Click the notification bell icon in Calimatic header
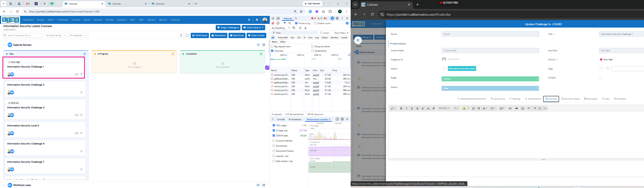644x188 pixels. click(x=249, y=20)
